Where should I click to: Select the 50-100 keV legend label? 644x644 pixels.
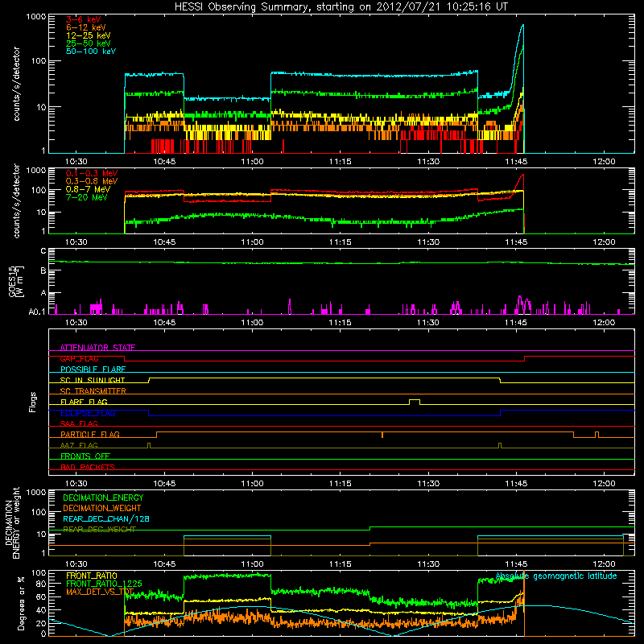[91, 52]
